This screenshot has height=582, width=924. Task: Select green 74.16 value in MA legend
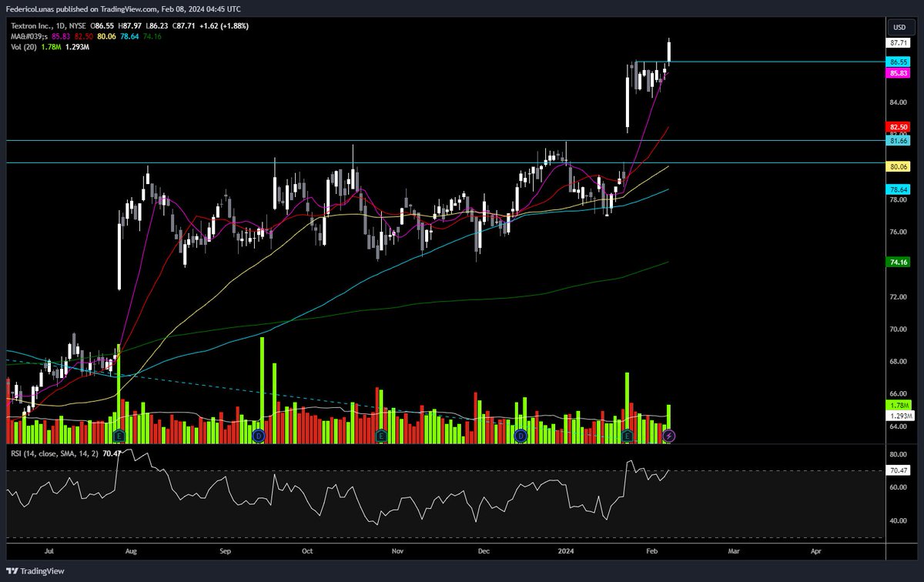click(x=152, y=35)
